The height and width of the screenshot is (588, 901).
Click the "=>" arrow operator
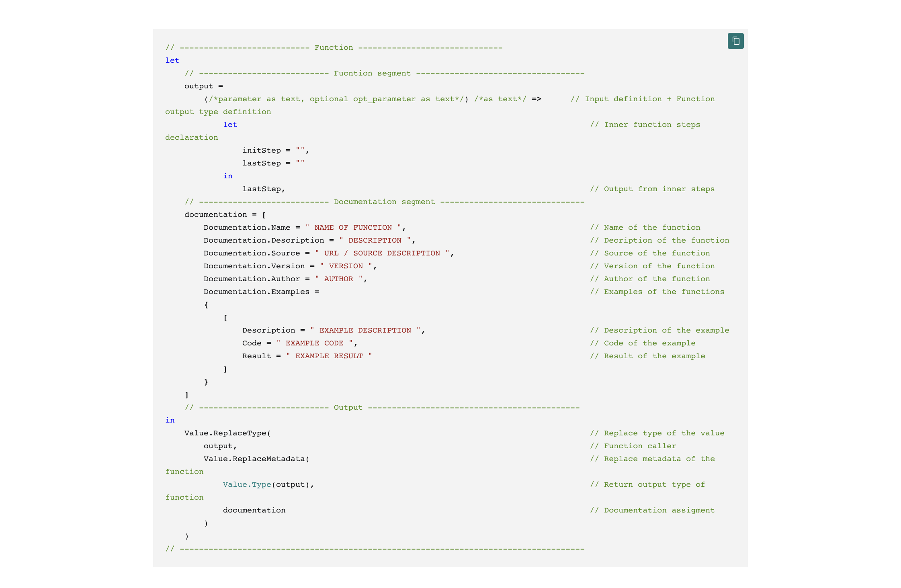537,99
